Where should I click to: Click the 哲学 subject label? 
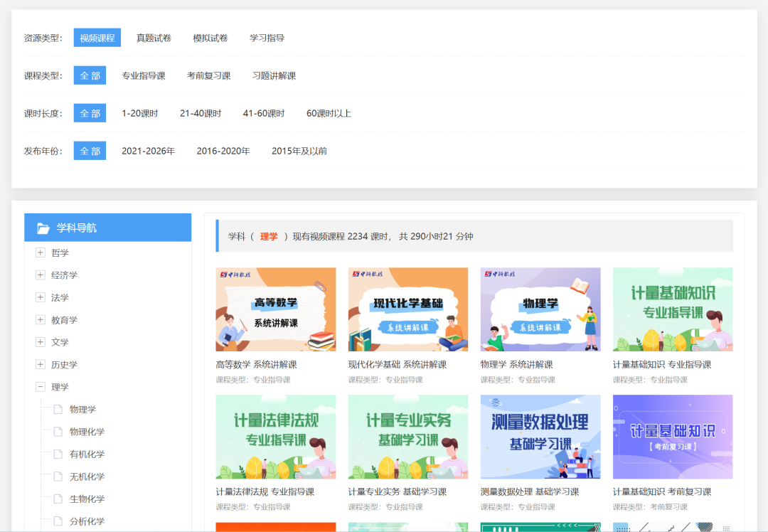coord(60,252)
